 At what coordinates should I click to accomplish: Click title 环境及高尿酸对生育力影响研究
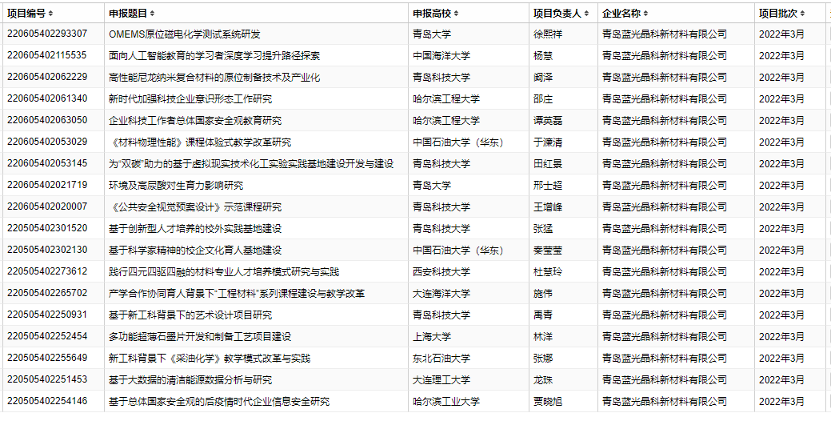click(176, 185)
